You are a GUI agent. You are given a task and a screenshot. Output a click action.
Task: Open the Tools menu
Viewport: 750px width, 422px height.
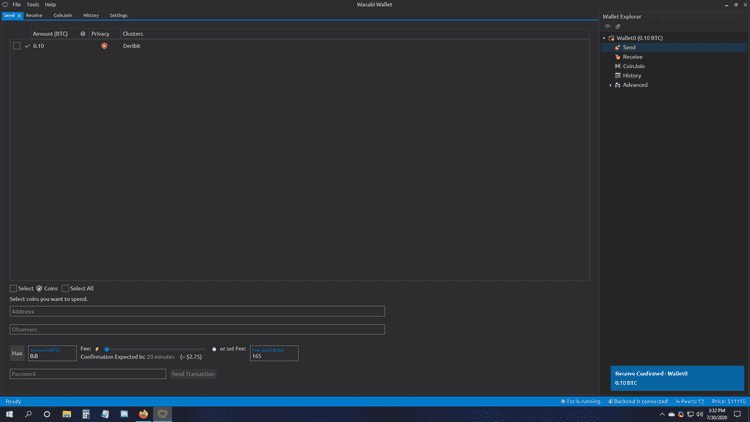(x=33, y=4)
